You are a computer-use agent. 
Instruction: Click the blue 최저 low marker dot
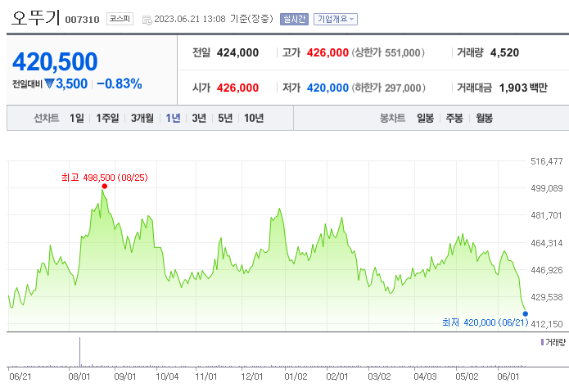pos(525,313)
